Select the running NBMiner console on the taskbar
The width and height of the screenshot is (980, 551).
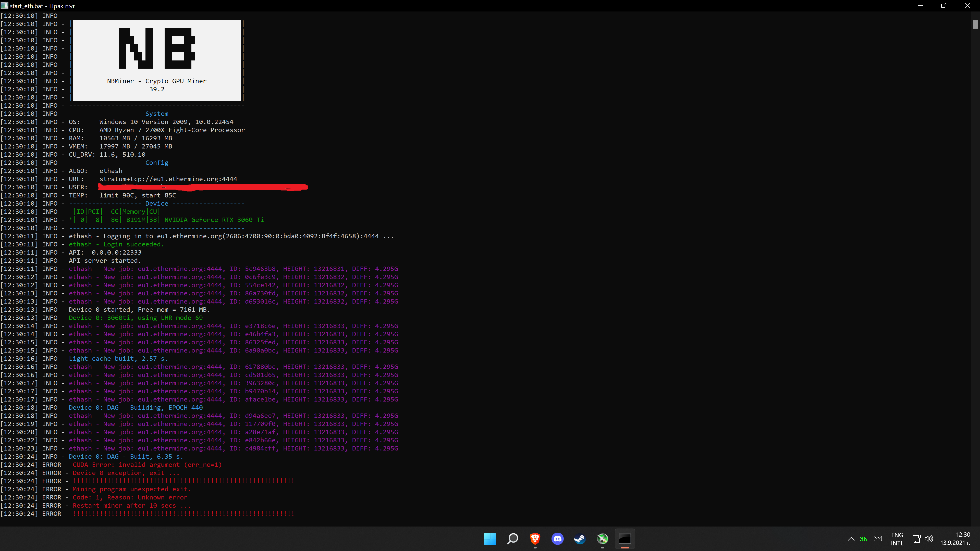[625, 539]
